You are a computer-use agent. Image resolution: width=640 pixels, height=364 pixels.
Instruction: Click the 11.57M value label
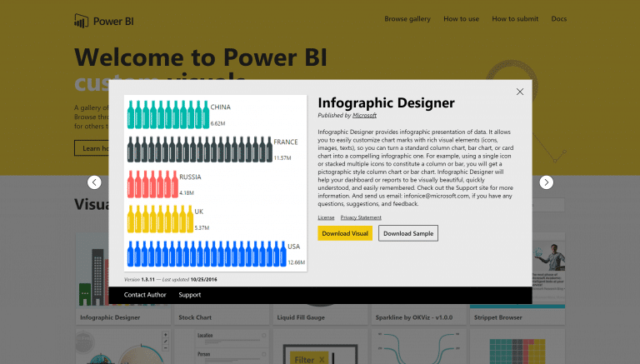(x=282, y=158)
